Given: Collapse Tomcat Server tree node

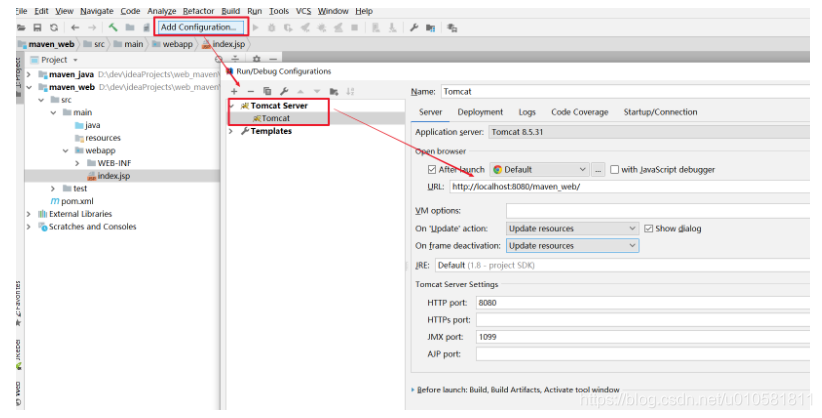Looking at the screenshot, I should coord(231,105).
